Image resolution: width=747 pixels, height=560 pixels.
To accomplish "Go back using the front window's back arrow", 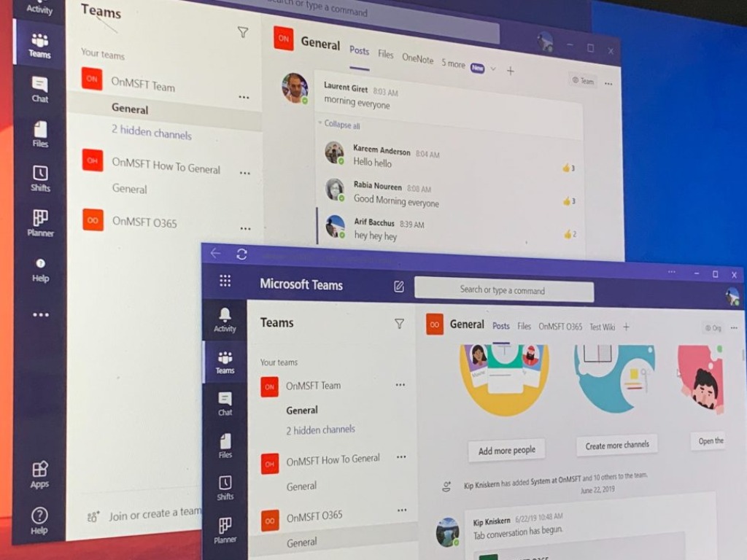I will click(215, 253).
